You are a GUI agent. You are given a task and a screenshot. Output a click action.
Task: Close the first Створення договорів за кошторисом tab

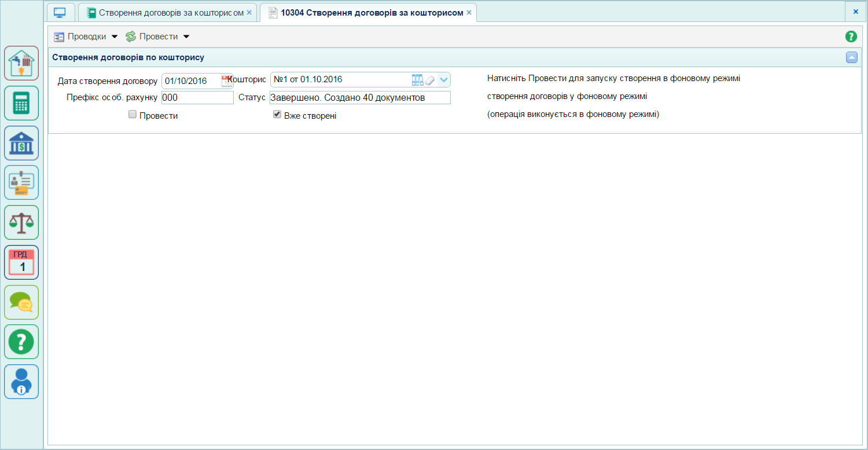249,12
